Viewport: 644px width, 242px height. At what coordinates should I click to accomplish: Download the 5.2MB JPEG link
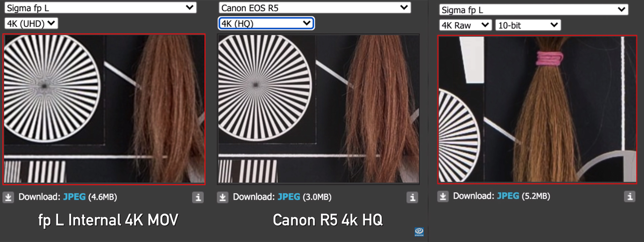coord(508,196)
